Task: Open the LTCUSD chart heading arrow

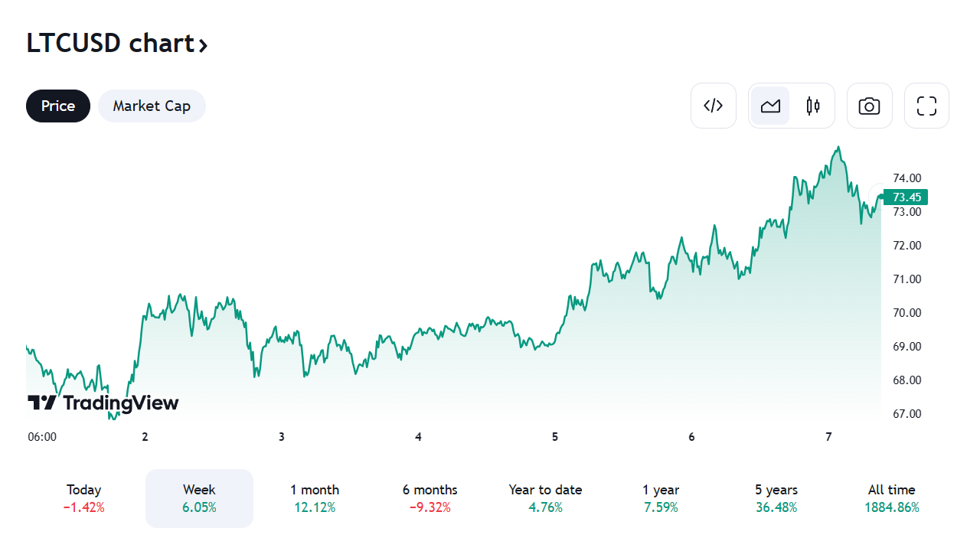Action: [203, 45]
